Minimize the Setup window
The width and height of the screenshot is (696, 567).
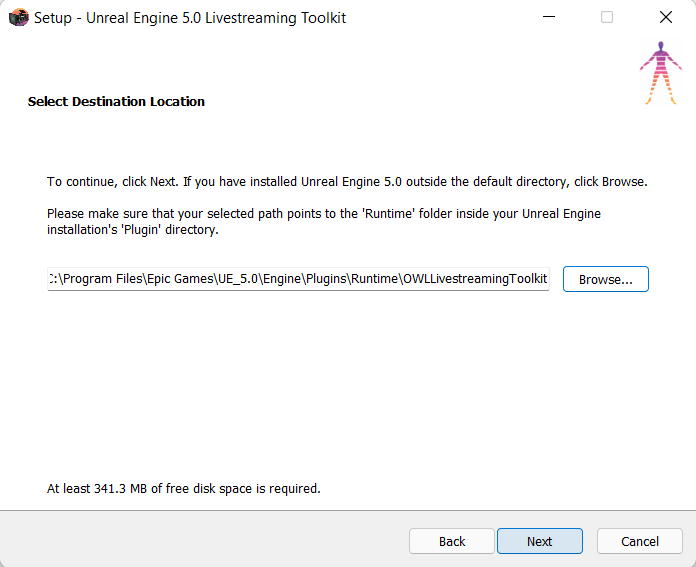549,17
